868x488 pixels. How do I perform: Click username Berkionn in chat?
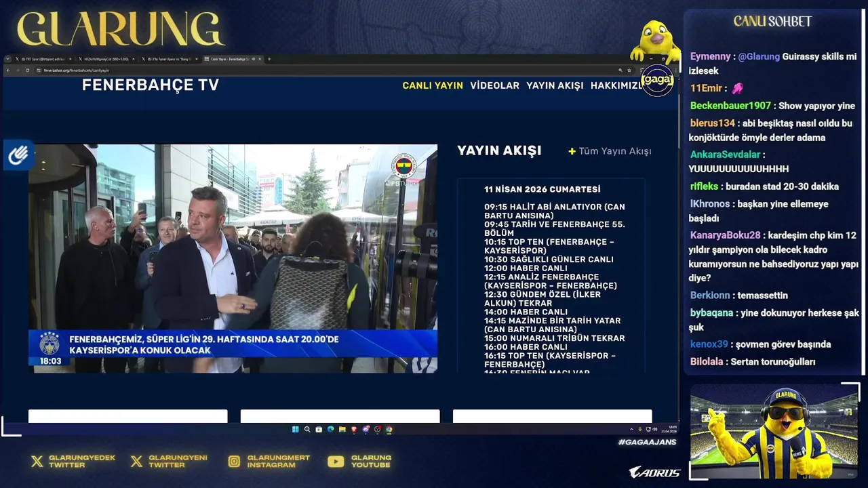click(710, 296)
